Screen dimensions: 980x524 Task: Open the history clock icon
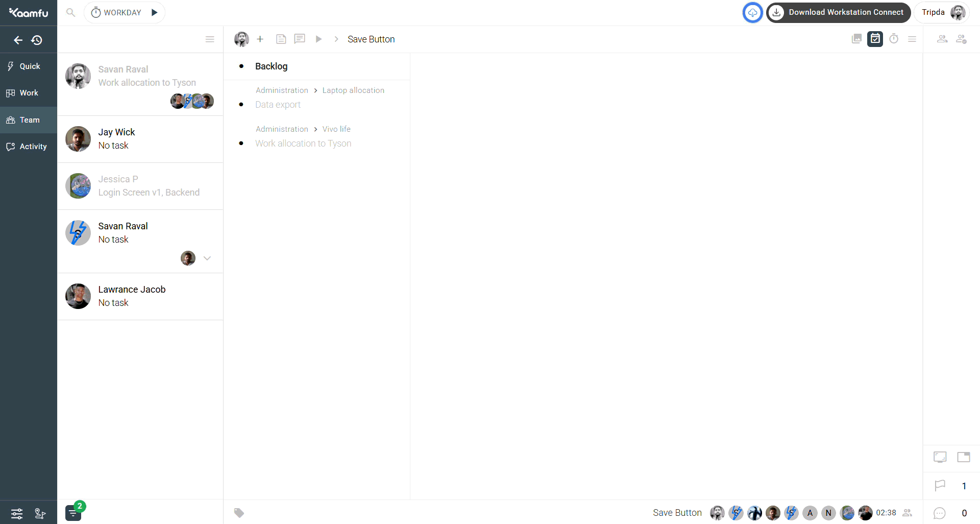click(37, 40)
